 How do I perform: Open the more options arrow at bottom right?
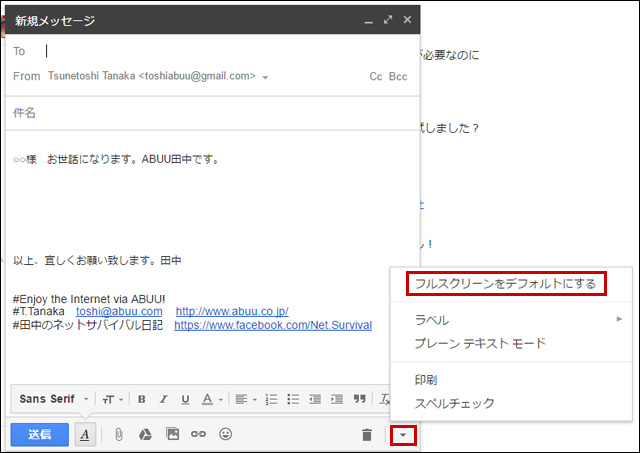[403, 435]
